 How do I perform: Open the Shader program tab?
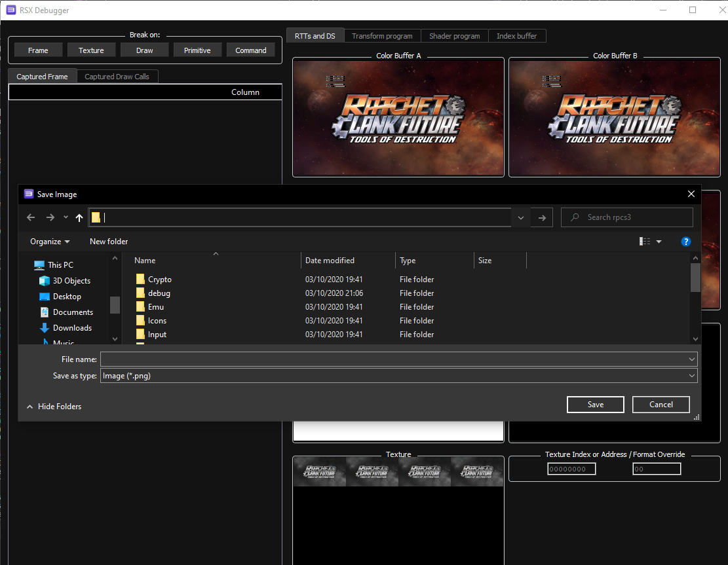tap(455, 36)
